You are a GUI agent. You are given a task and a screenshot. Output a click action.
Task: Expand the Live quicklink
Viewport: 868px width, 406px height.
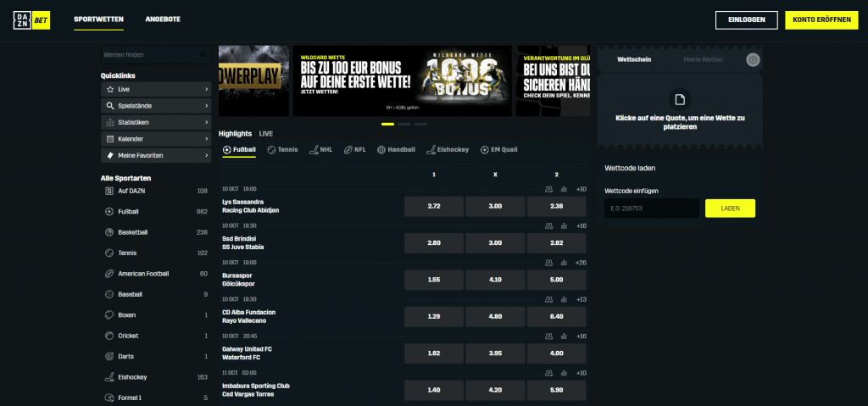156,89
